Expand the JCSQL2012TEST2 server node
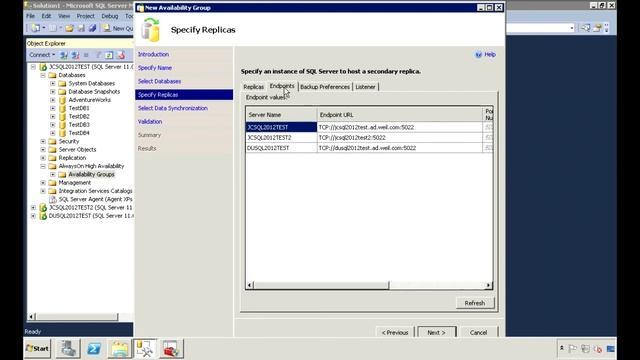This screenshot has height=360, width=640. point(33,207)
